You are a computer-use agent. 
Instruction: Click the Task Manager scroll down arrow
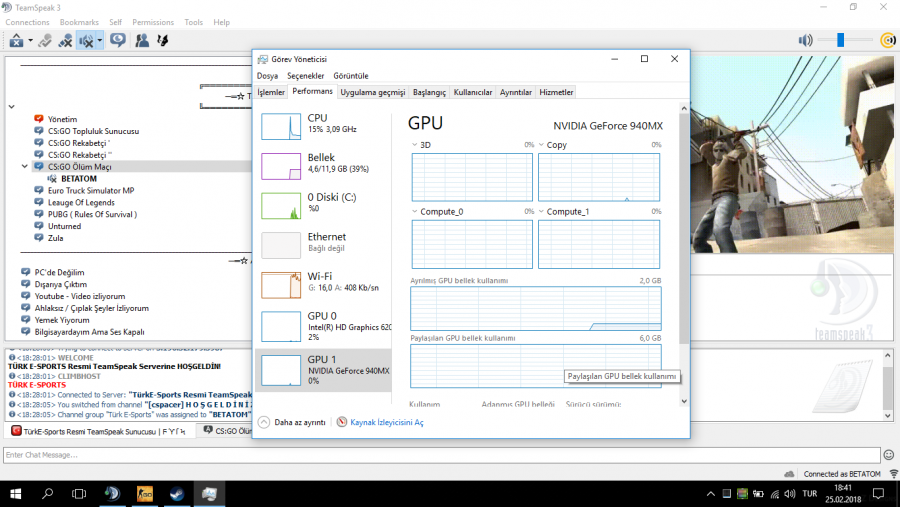[x=684, y=401]
